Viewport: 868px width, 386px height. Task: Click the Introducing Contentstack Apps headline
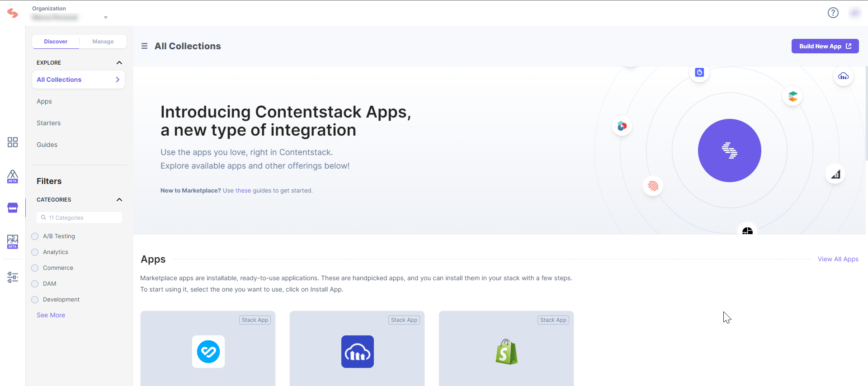[x=286, y=121]
